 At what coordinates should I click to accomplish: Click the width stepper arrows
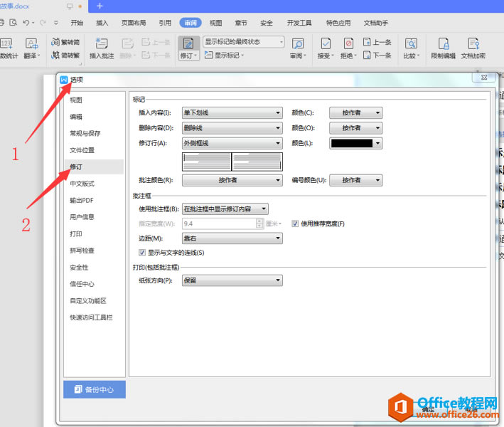[x=259, y=223]
